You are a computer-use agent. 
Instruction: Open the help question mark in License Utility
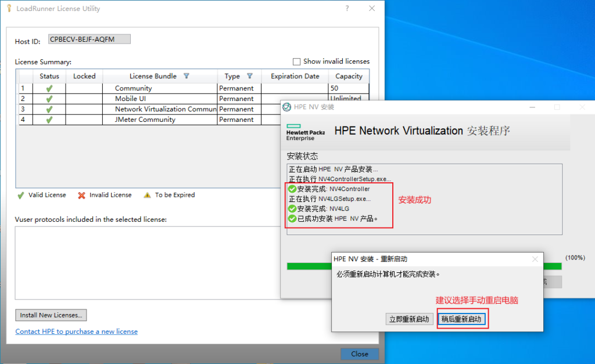point(347,8)
